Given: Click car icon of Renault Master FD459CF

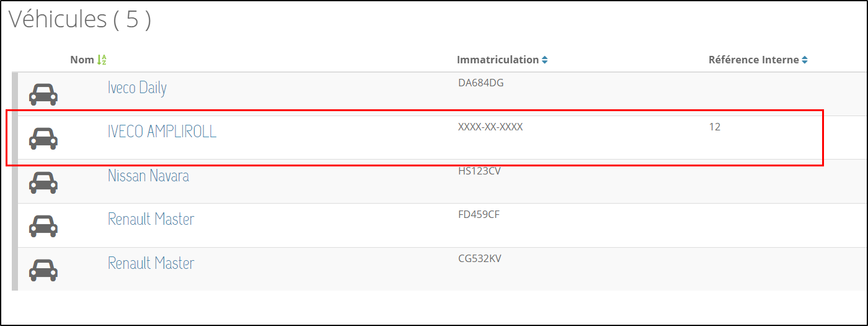Looking at the screenshot, I should tap(43, 226).
